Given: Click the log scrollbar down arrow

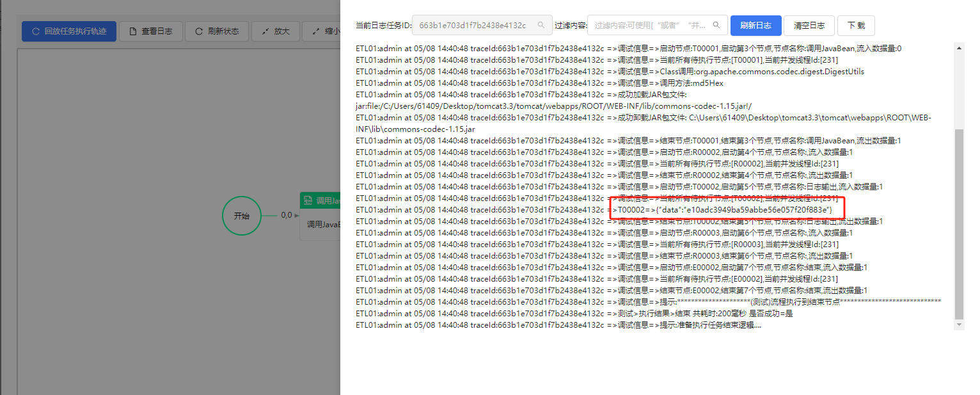Looking at the screenshot, I should point(958,325).
